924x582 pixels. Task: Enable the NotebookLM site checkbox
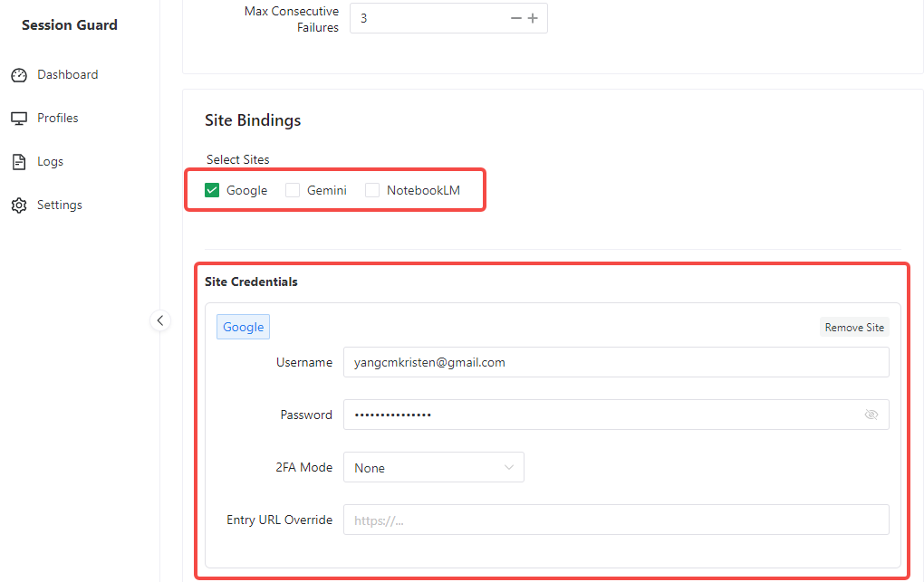(x=372, y=190)
